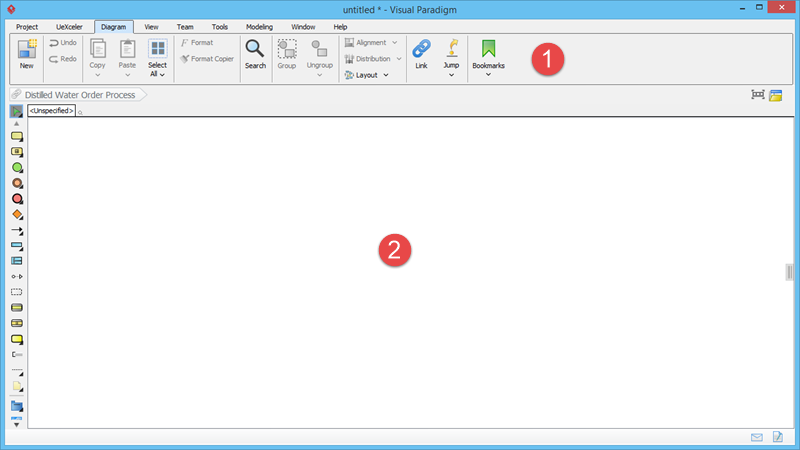Click the Link icon in the ribbon
800x450 pixels.
coord(421,54)
